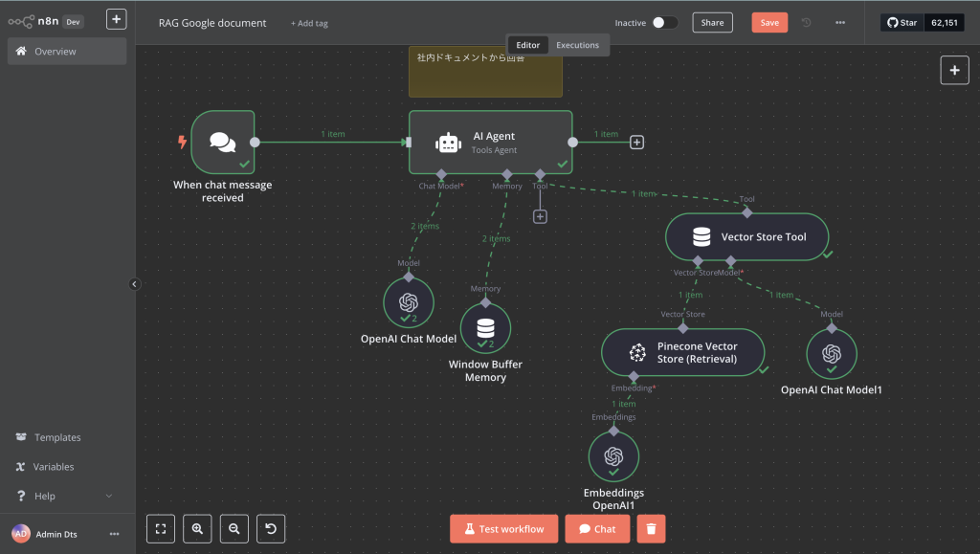The width and height of the screenshot is (980, 554).
Task: Select the Pinecone Vector Store node
Action: [682, 352]
